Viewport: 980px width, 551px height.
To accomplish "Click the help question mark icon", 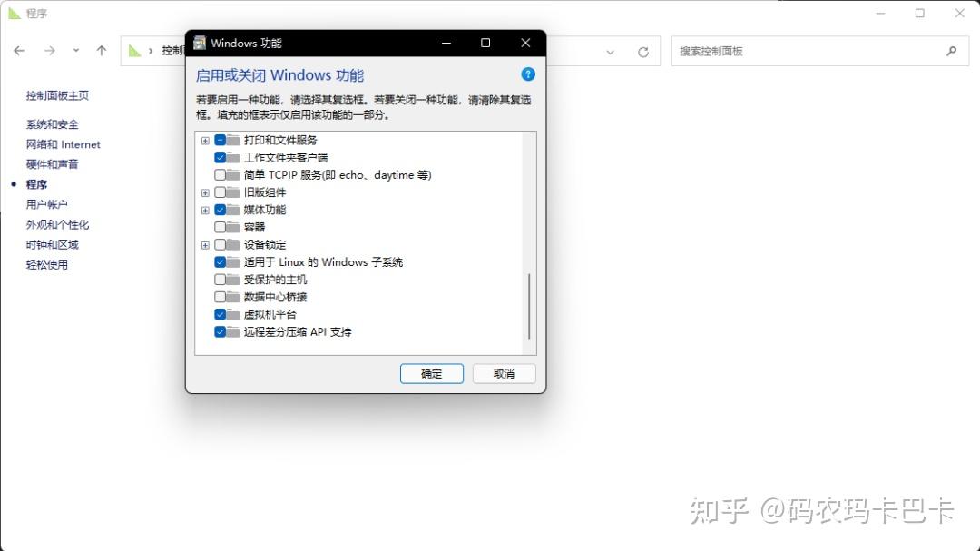I will 528,74.
